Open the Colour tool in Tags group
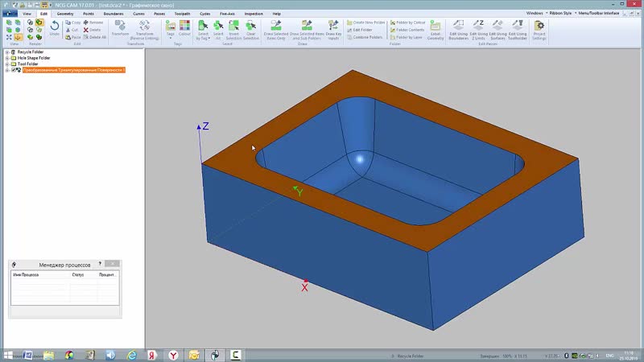The image size is (644, 362). [x=184, y=29]
